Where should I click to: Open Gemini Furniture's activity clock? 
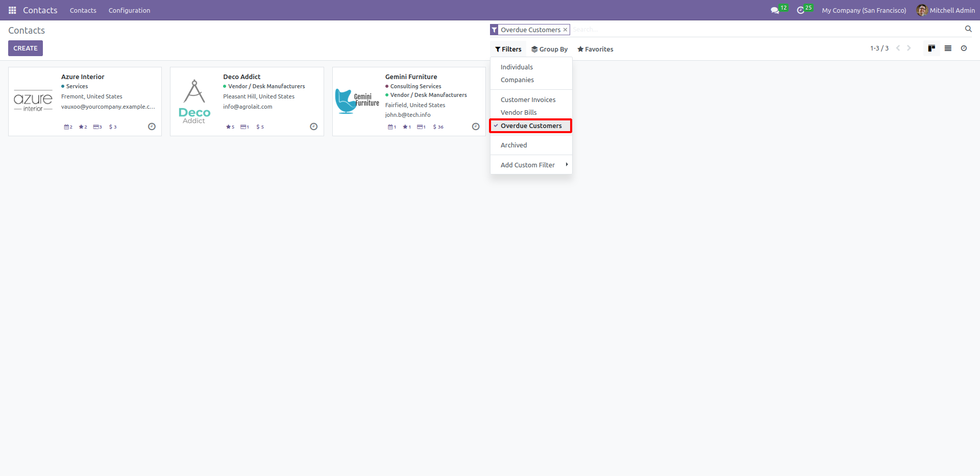(476, 127)
